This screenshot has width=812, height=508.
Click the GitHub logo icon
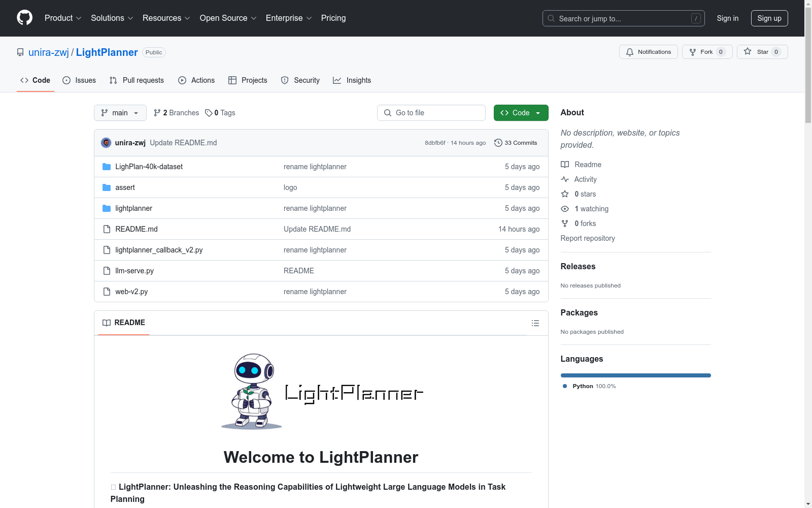pos(24,18)
